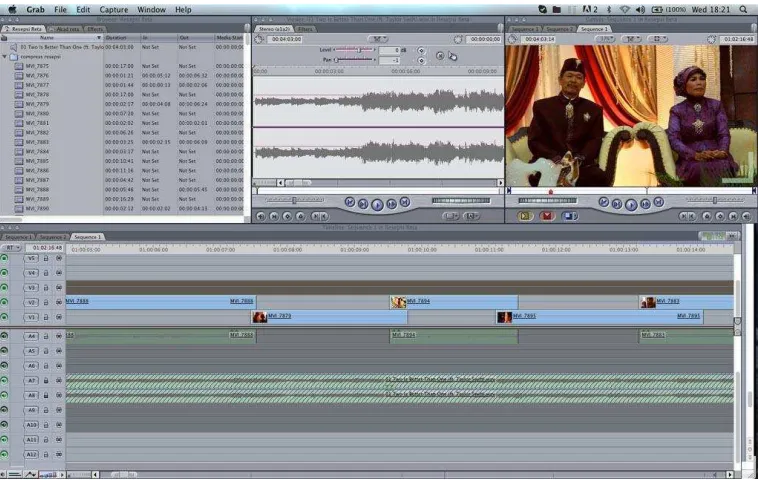Click the yellow Insert edit button
Viewport: 758px width, 480px height.
click(x=525, y=216)
